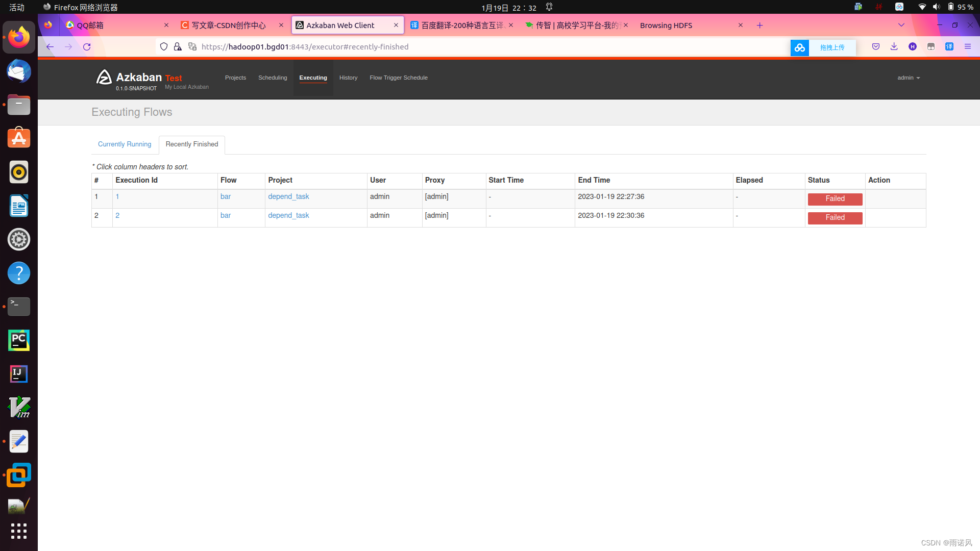Click the Save to Pocket icon
The image size is (980, 551).
tap(876, 47)
